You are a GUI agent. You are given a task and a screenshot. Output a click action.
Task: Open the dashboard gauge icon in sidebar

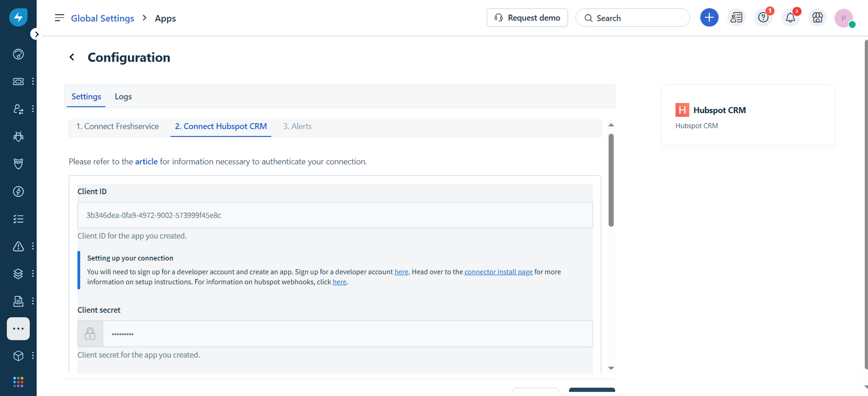[x=18, y=54]
